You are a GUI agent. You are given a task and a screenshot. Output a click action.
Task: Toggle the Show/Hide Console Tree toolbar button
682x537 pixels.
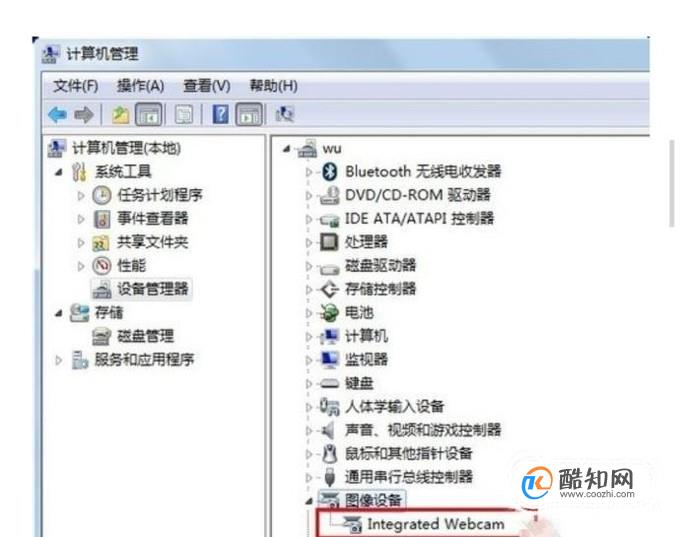coord(149,115)
